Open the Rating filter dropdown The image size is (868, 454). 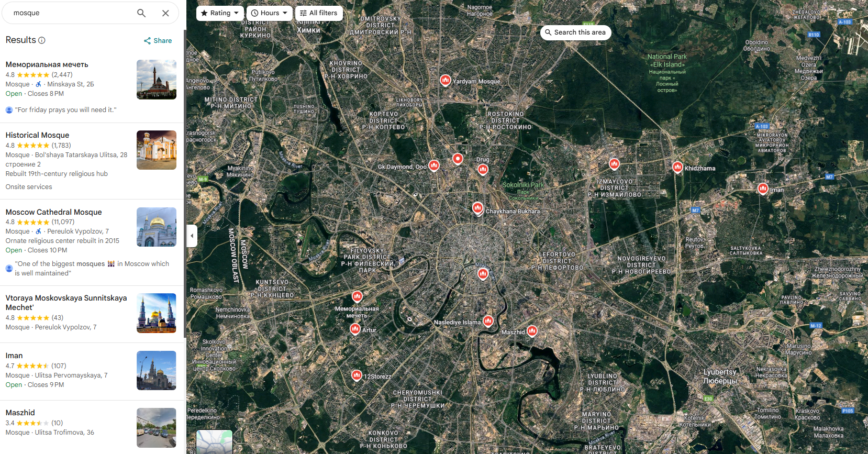click(x=220, y=13)
